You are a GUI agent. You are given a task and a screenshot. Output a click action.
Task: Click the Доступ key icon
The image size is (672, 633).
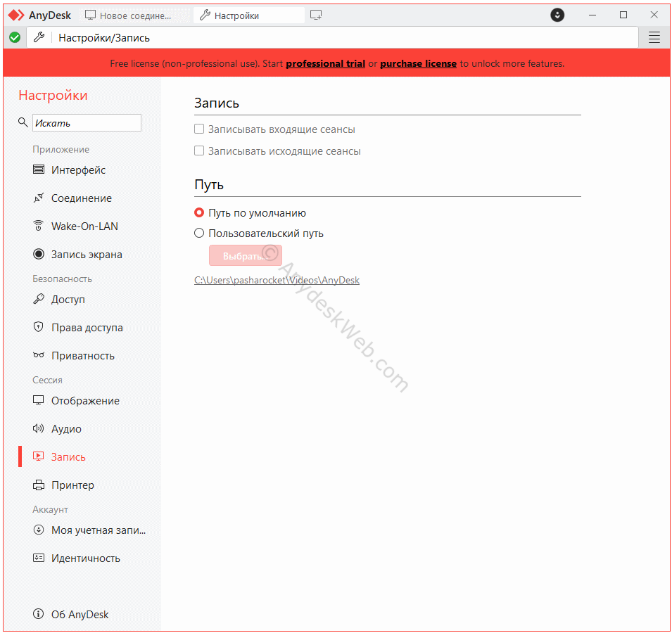point(39,299)
